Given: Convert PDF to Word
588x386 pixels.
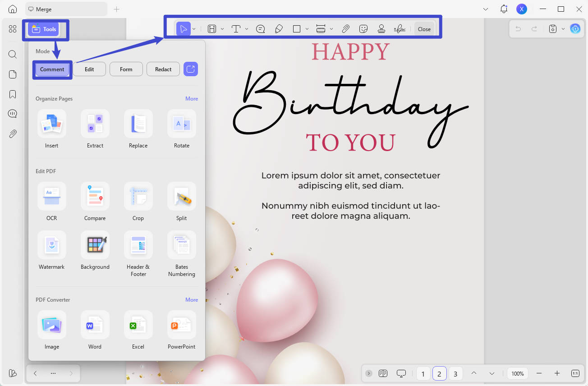Looking at the screenshot, I should (95, 330).
